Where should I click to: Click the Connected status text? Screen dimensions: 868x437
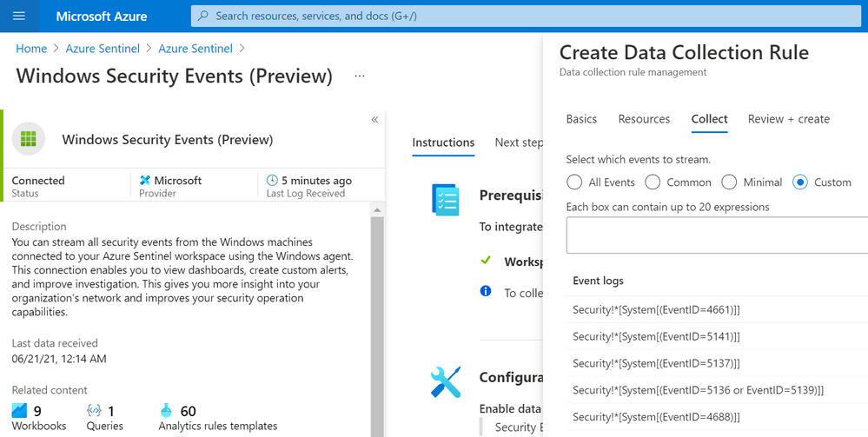click(x=38, y=181)
